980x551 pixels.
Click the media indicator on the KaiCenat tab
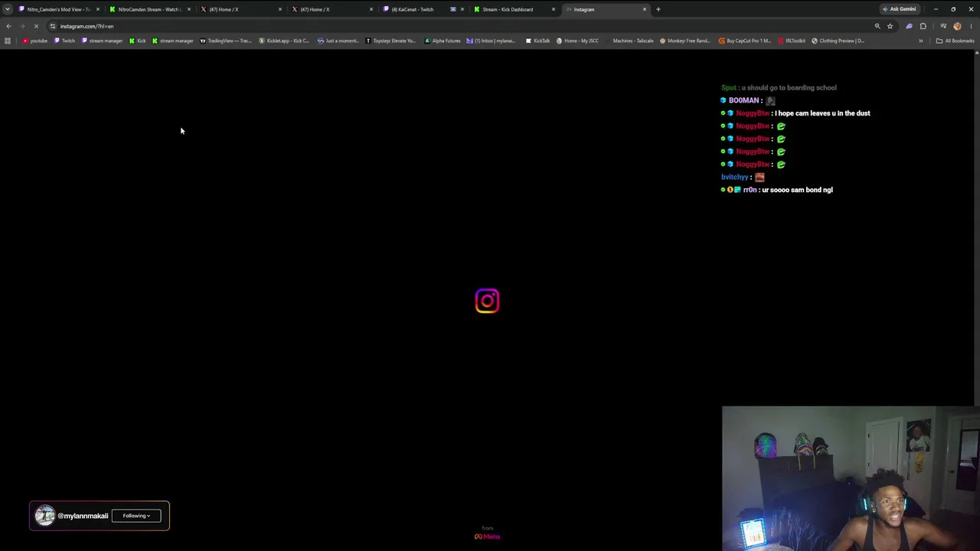[453, 9]
